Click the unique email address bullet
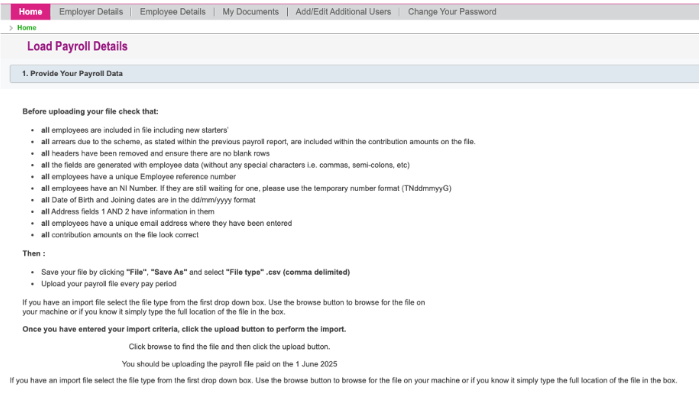 click(166, 223)
